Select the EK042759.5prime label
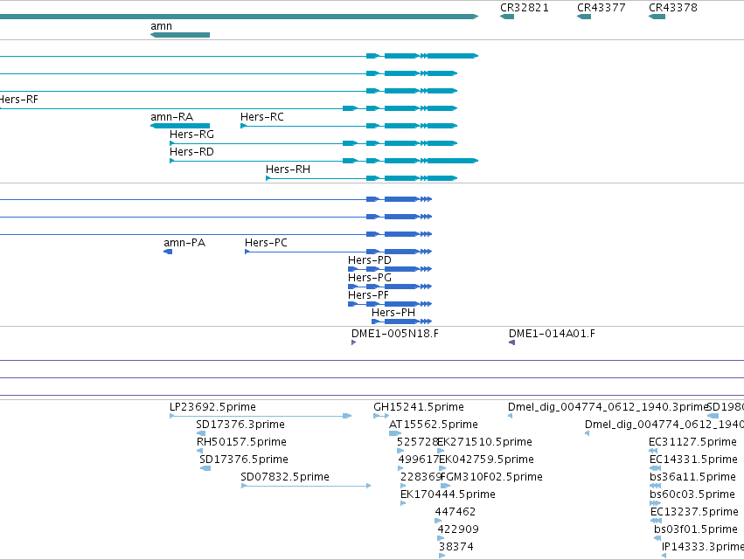 point(486,460)
